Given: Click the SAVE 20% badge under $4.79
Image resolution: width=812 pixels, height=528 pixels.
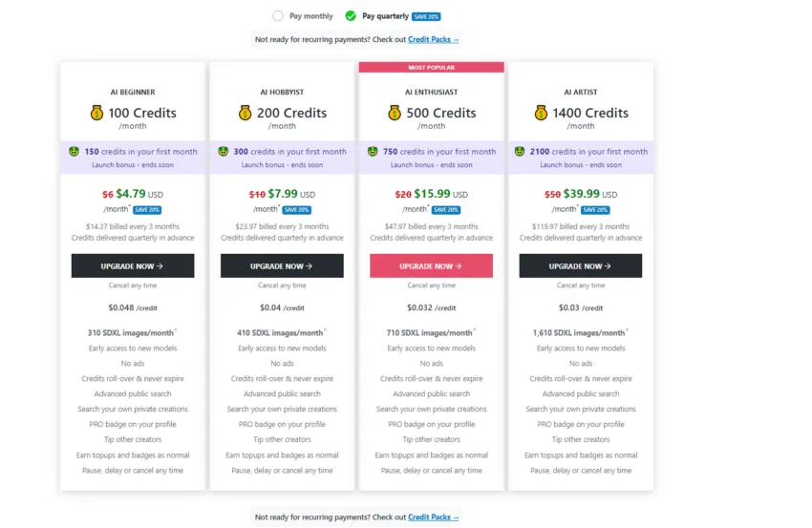Looking at the screenshot, I should pyautogui.click(x=148, y=210).
